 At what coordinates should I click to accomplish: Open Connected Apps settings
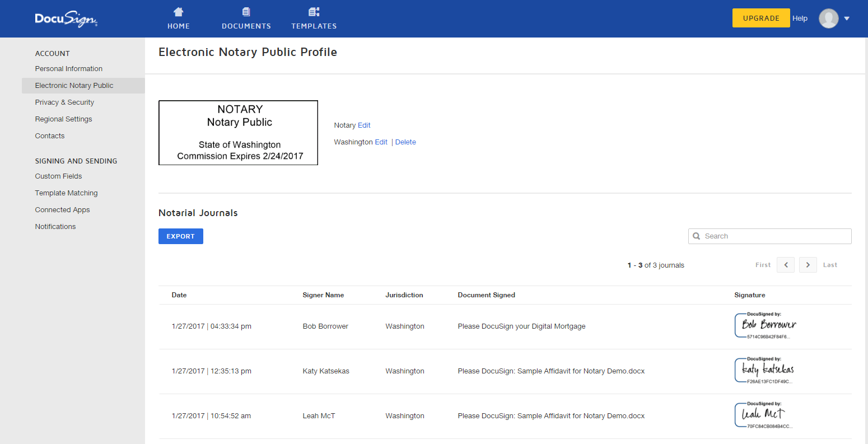coord(62,210)
